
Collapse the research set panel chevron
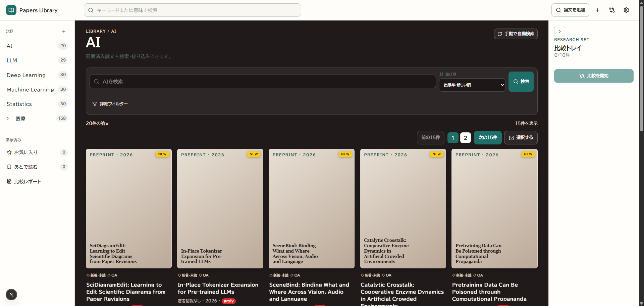559,31
